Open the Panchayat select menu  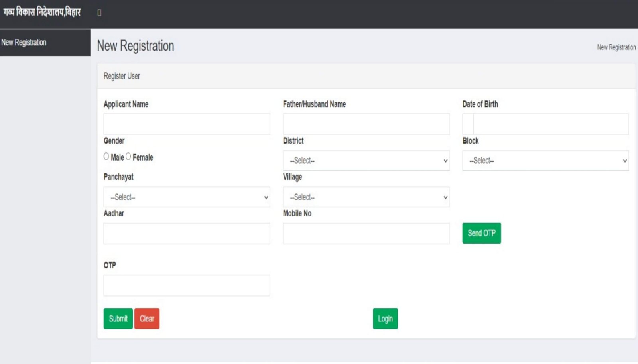pos(186,197)
